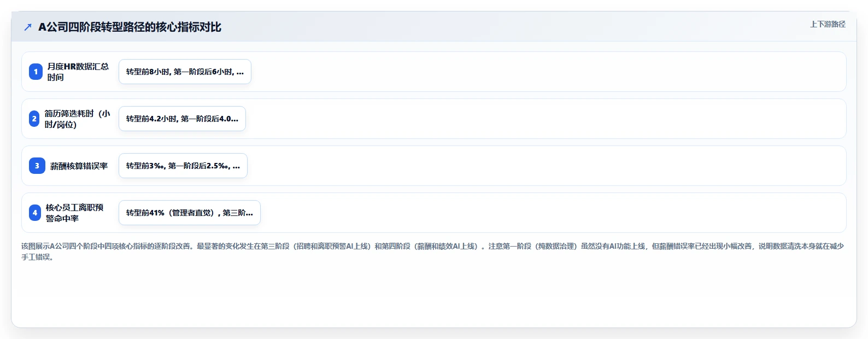The width and height of the screenshot is (868, 339).
Task: Click step badge number 3
Action: click(37, 166)
